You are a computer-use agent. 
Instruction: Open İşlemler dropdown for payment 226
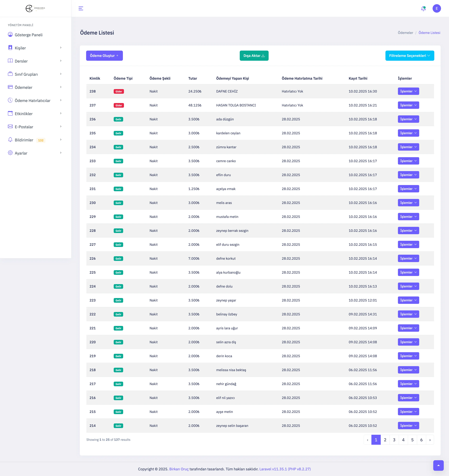pyautogui.click(x=408, y=259)
